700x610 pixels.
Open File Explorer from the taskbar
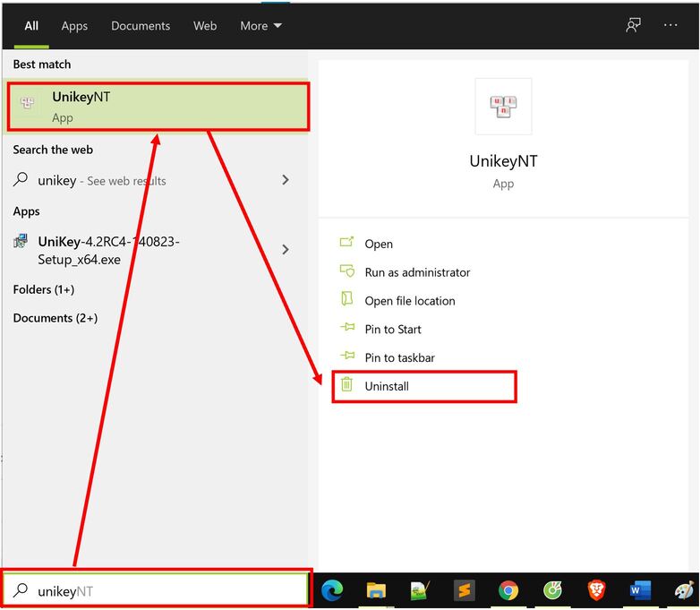pyautogui.click(x=376, y=590)
